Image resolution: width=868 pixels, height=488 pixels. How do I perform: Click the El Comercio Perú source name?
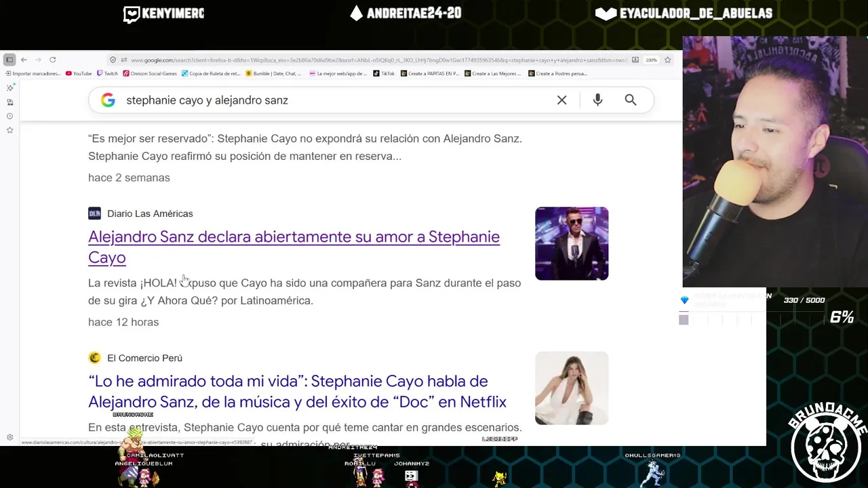144,358
